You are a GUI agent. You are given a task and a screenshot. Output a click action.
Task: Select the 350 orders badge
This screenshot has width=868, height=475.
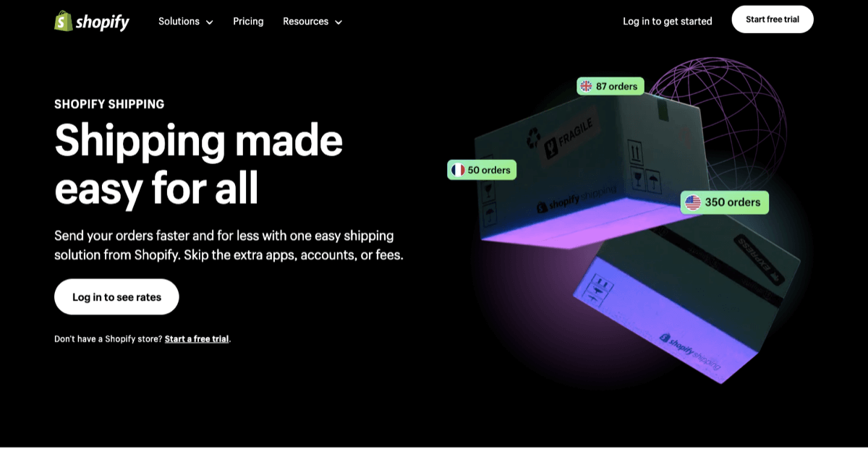tap(725, 202)
